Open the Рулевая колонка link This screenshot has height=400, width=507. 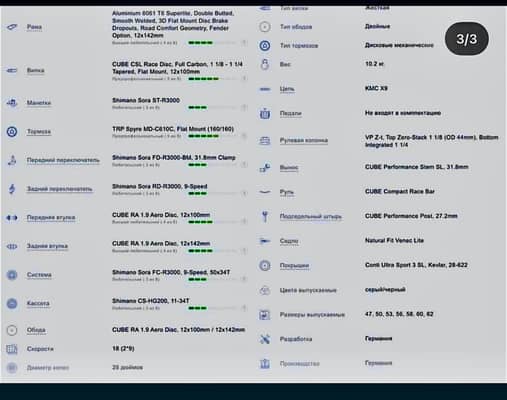304,141
